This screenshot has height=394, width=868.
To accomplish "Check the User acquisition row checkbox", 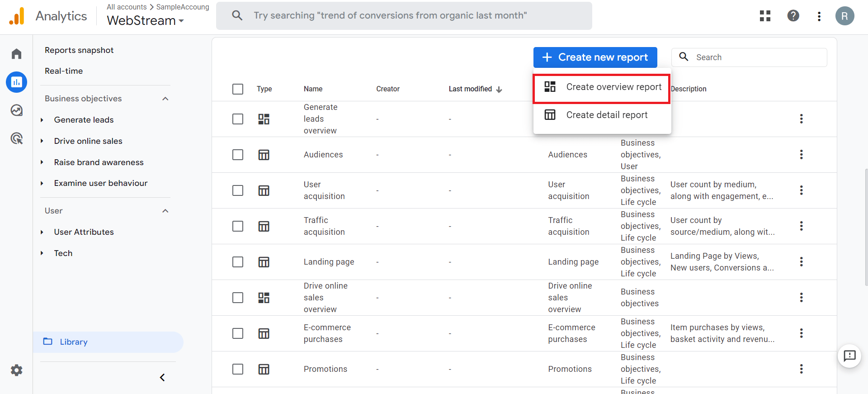I will pos(238,190).
